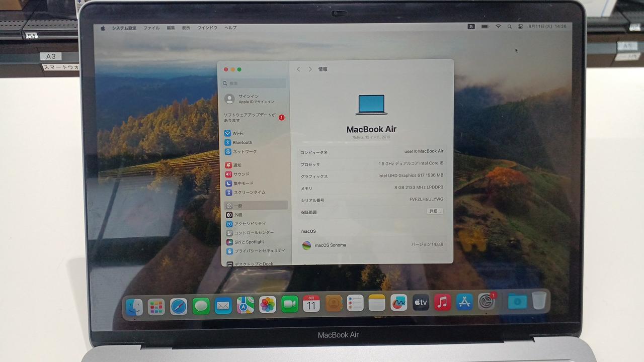Click the battery status icon in menu bar
The width and height of the screenshot is (644, 362).
tap(485, 27)
